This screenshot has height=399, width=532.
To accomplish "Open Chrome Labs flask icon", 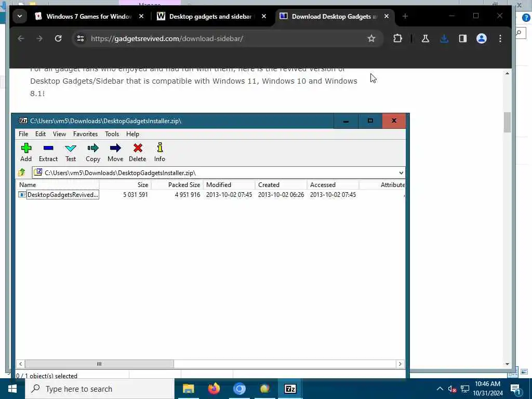I will [x=425, y=38].
